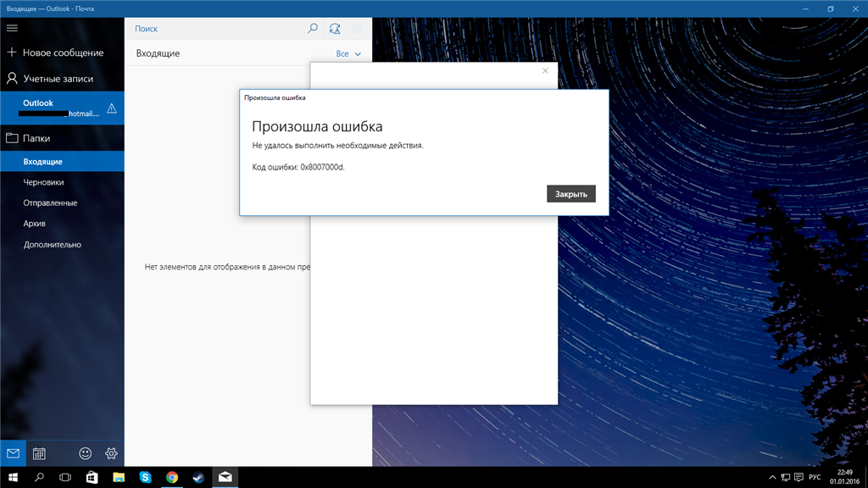This screenshot has width=868, height=488.
Task: Switch to Mail via envelope icon
Action: (x=13, y=454)
